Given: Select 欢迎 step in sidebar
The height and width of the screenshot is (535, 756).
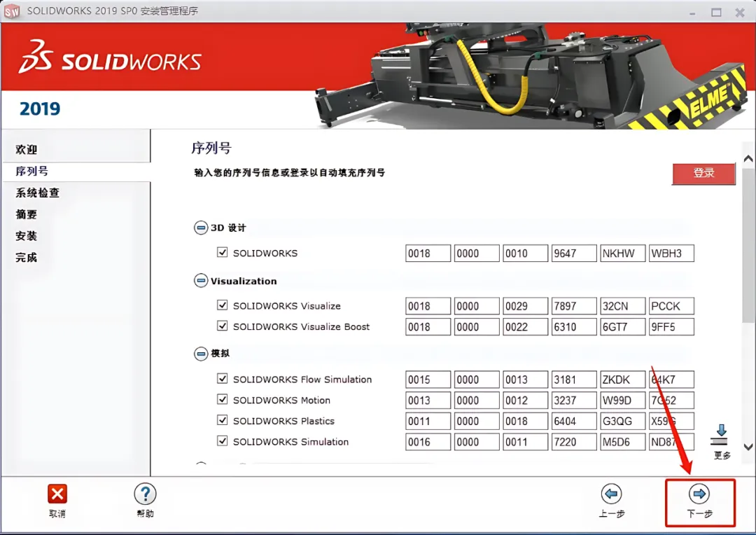Looking at the screenshot, I should [27, 150].
